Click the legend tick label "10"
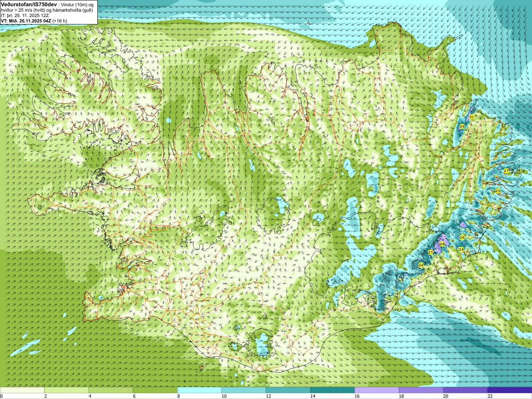Image resolution: width=532 pixels, height=399 pixels. tap(224, 396)
